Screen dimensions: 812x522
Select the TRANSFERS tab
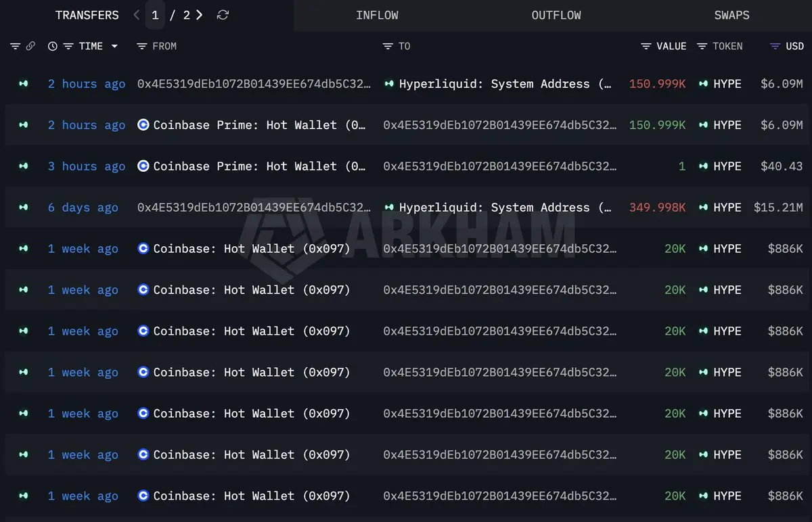tap(87, 15)
